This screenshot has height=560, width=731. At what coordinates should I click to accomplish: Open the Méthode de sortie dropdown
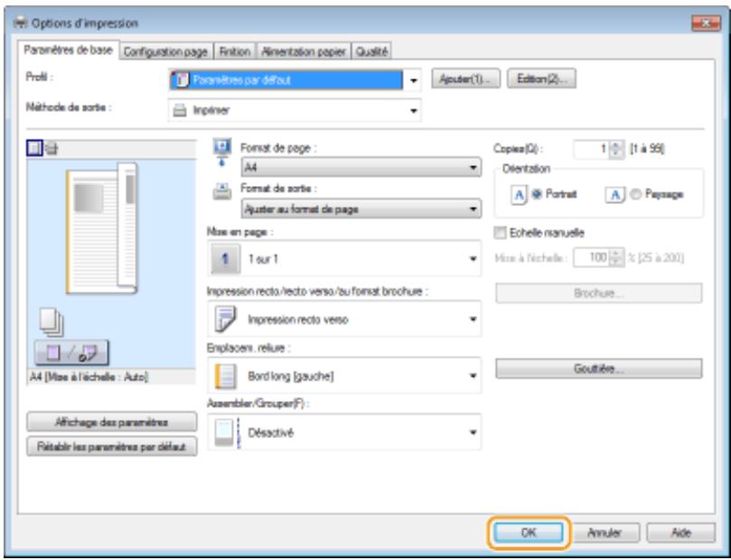[x=295, y=110]
